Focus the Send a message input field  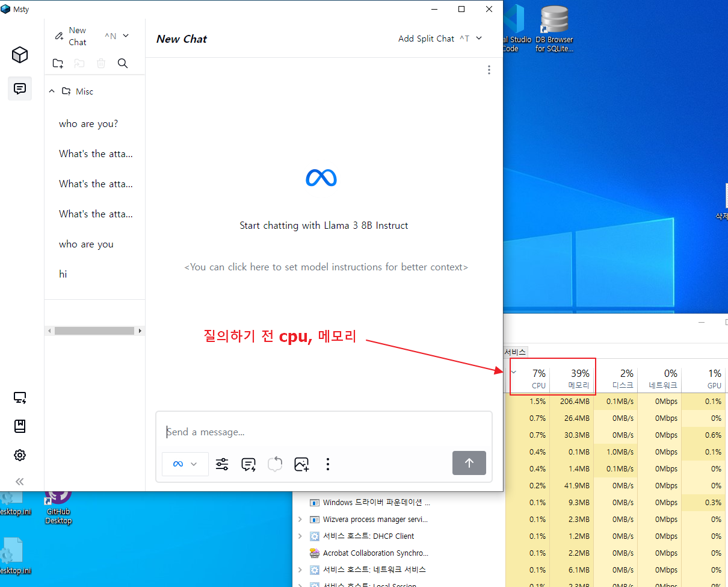pos(324,432)
